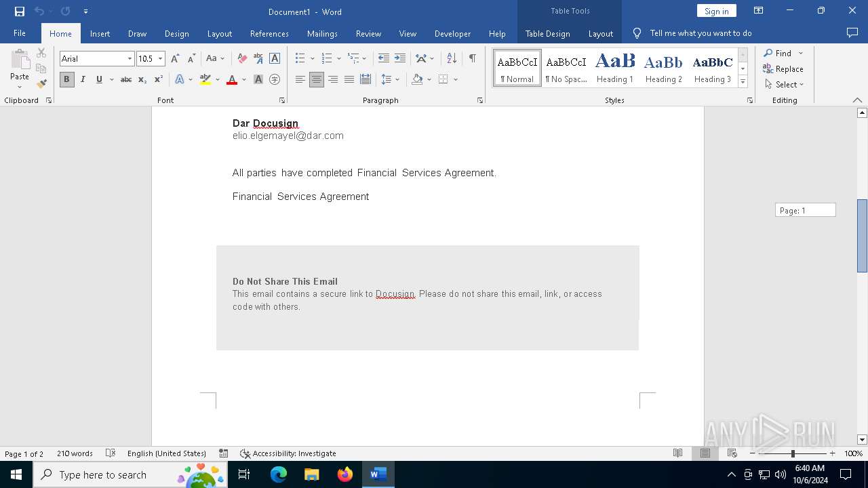Align text to the right
Image resolution: width=868 pixels, height=488 pixels.
point(333,80)
